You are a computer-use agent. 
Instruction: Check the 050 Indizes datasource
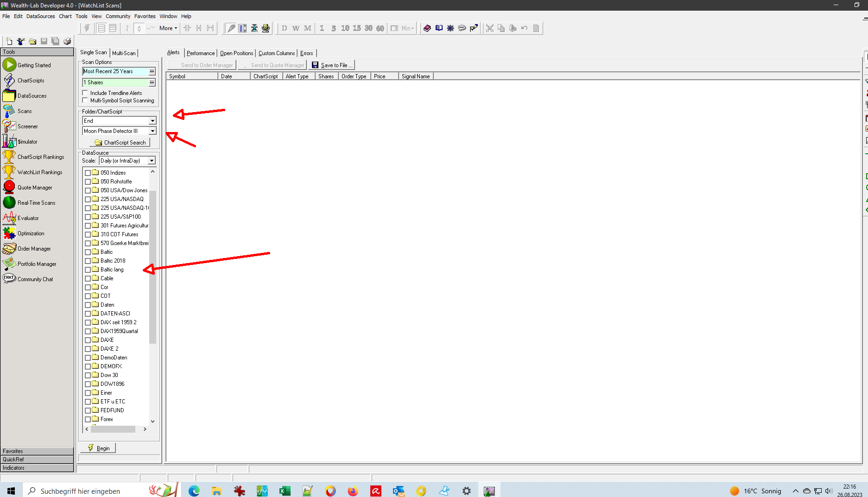tap(88, 173)
